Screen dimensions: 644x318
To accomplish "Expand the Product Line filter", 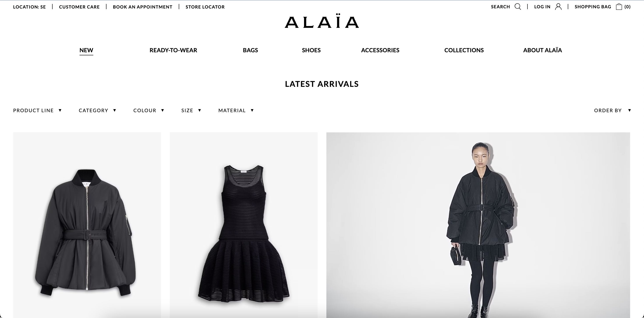I will [37, 110].
